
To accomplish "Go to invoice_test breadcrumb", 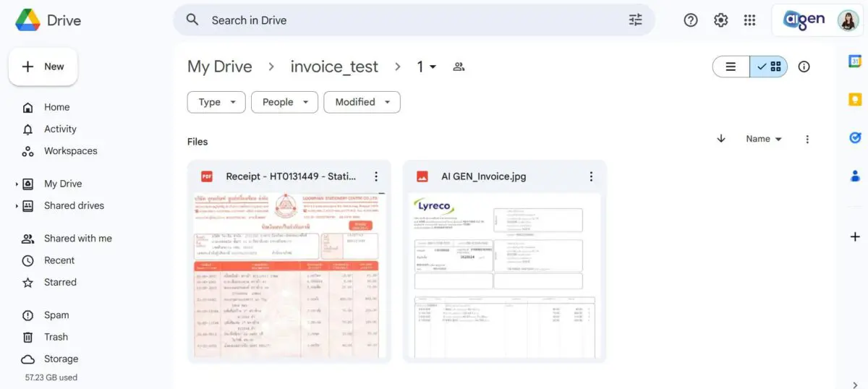I will point(334,67).
